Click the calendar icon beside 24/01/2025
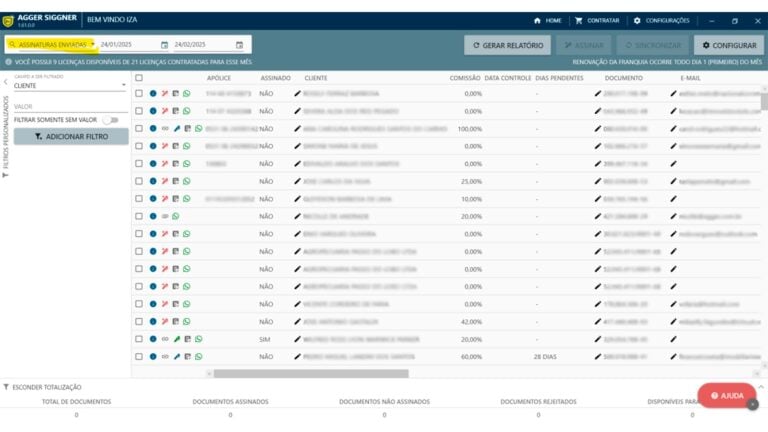The image size is (768, 432). coord(164,45)
